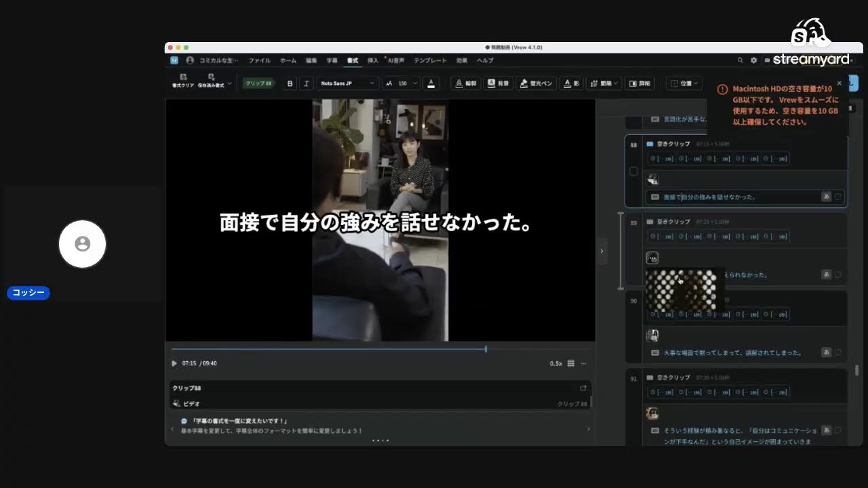Open the テンプレート menu tab
The height and width of the screenshot is (488, 868).
pos(430,60)
